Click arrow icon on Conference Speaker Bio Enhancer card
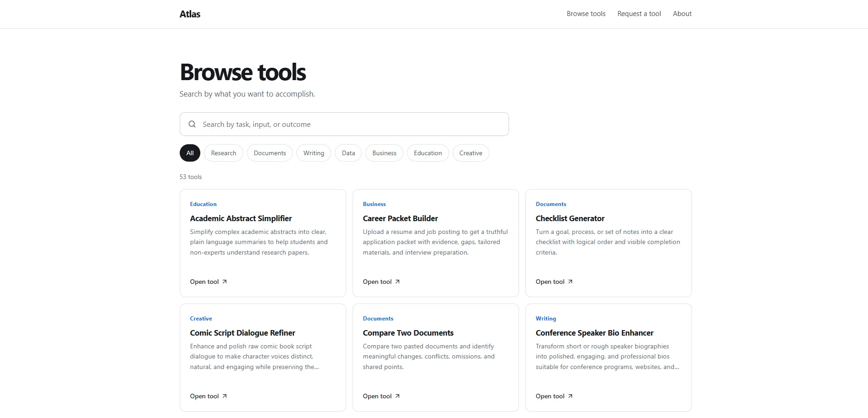 click(x=570, y=396)
